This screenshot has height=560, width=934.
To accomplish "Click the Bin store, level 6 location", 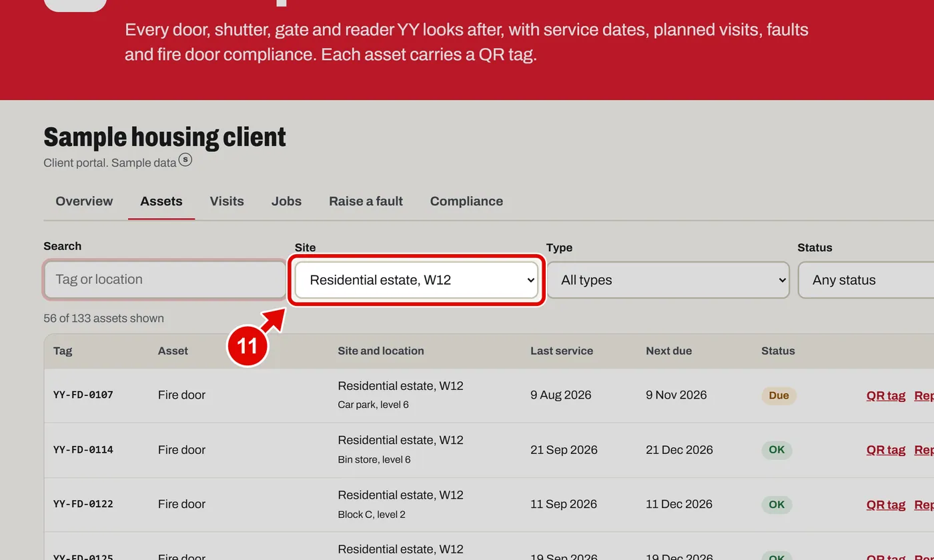I will click(374, 459).
